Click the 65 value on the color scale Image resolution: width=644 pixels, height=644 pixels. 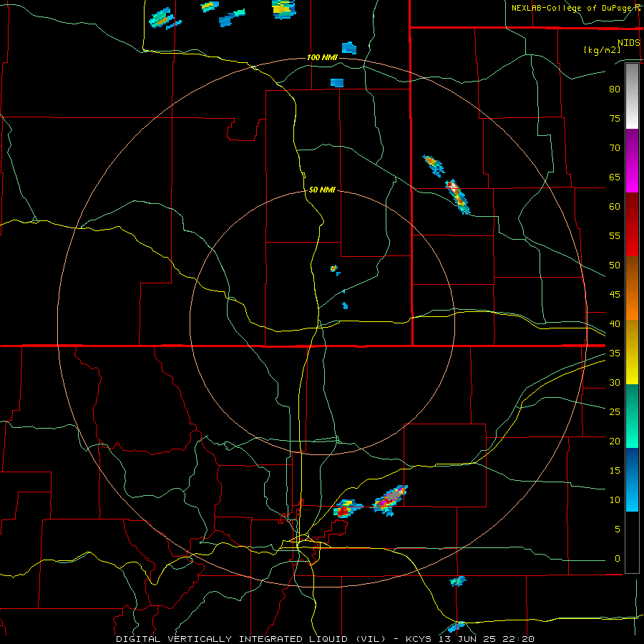tap(615, 177)
